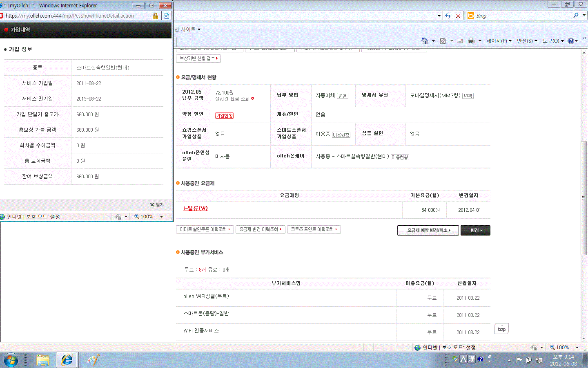Click the Bing search magnifier icon
Image resolution: width=588 pixels, height=368 pixels.
[576, 16]
